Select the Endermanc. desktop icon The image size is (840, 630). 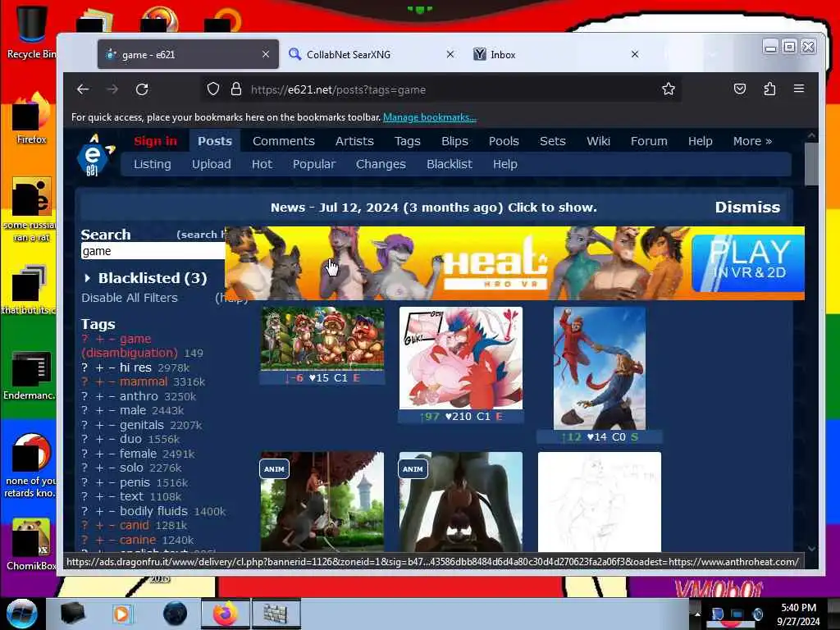click(30, 375)
